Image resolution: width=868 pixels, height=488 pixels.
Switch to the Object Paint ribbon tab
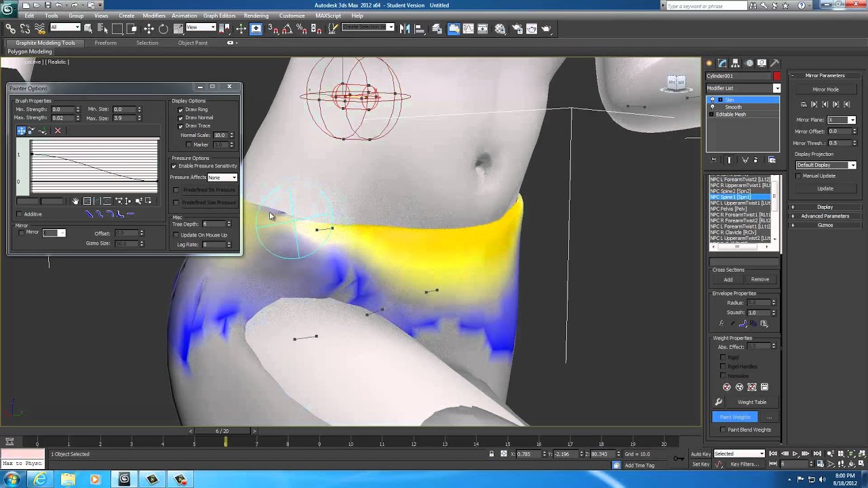pos(193,43)
